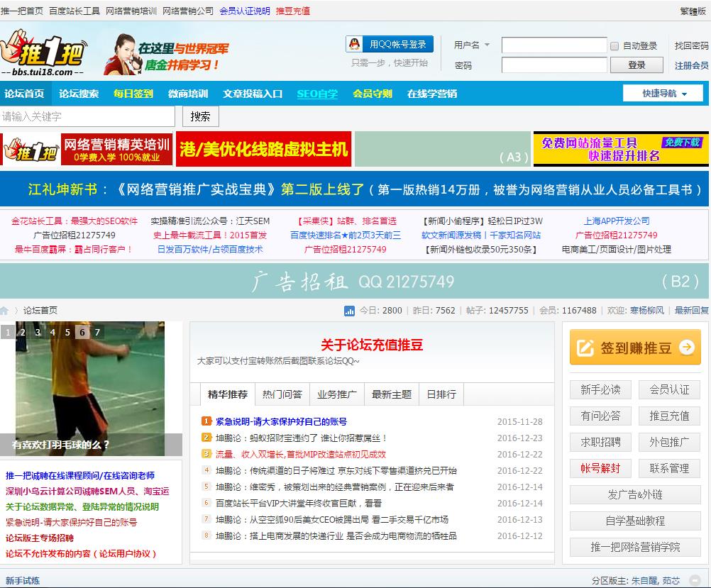Viewport: 711px width, 588px height.
Task: Click the pencil icon on 签到赚推豆 button
Action: [585, 348]
